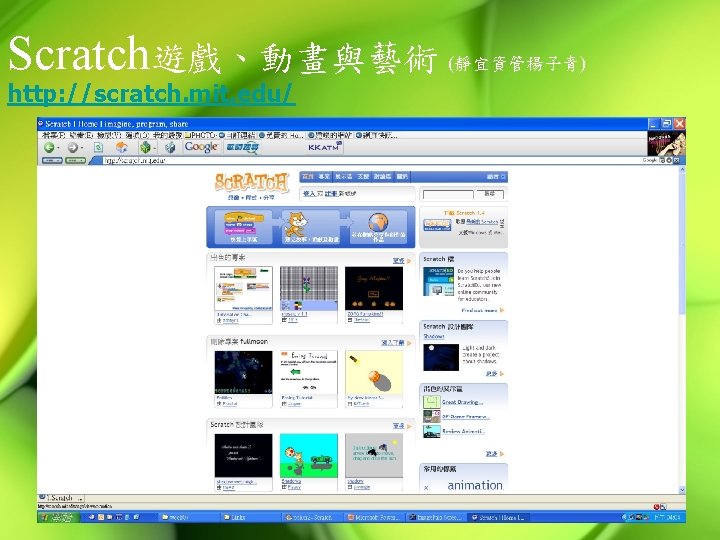720x540 pixels.
Task: Click the link in the fullmoon section header
Action: (x=393, y=343)
